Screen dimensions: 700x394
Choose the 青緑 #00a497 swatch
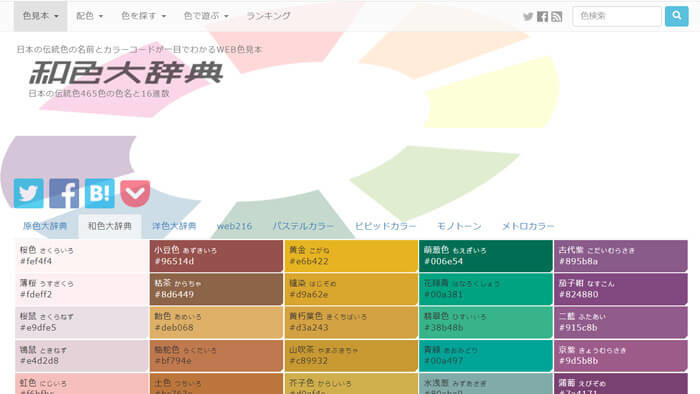(x=486, y=356)
